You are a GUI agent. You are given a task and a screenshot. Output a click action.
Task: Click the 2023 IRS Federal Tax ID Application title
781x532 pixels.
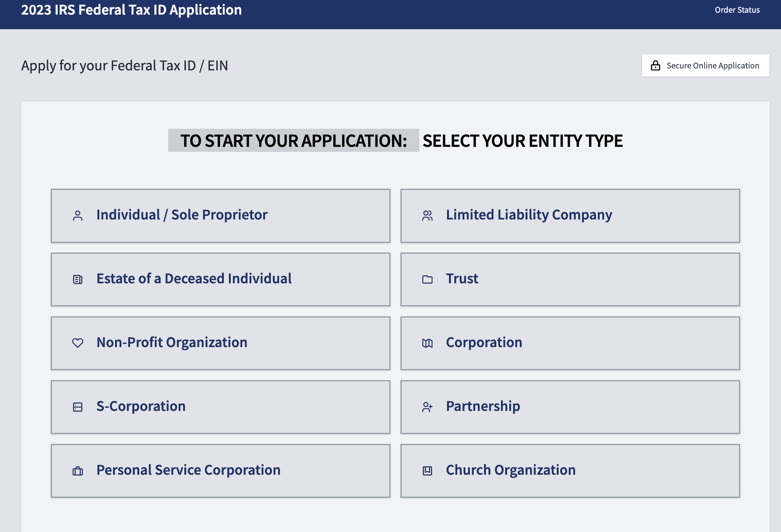point(132,10)
